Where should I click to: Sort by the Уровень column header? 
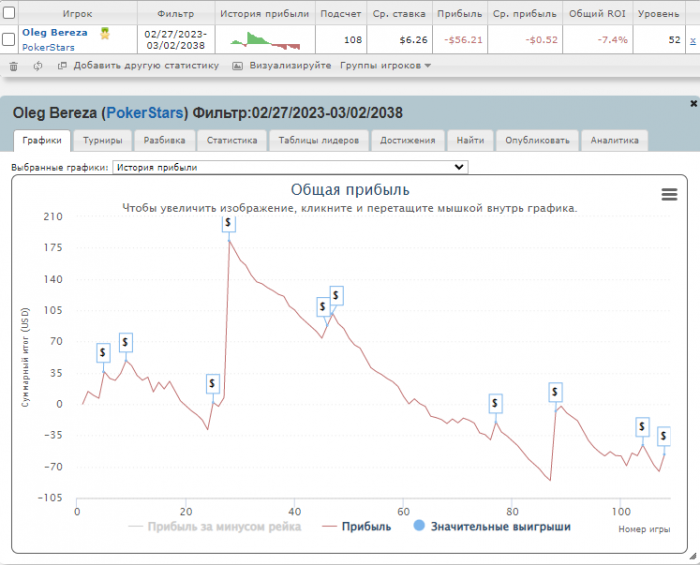(658, 14)
